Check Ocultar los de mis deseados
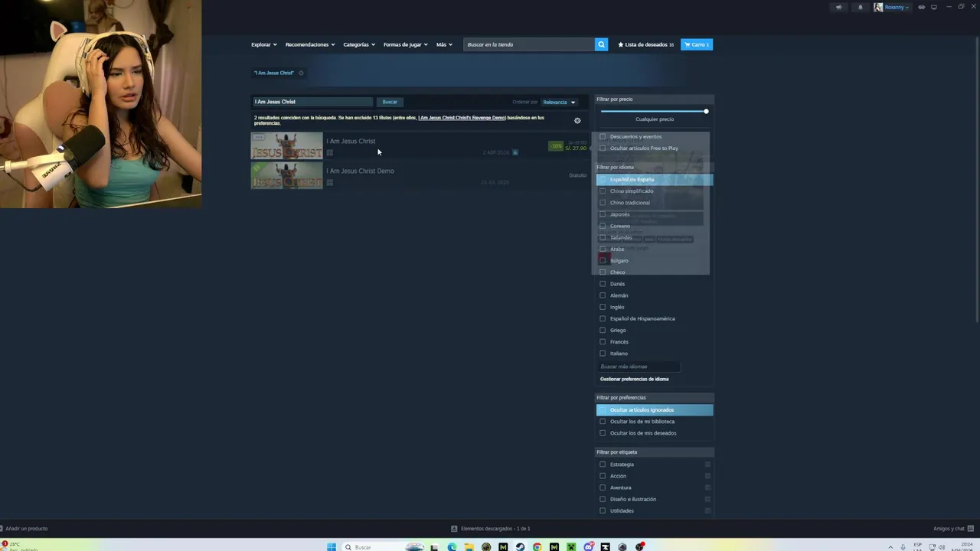Image resolution: width=980 pixels, height=551 pixels. [x=603, y=432]
